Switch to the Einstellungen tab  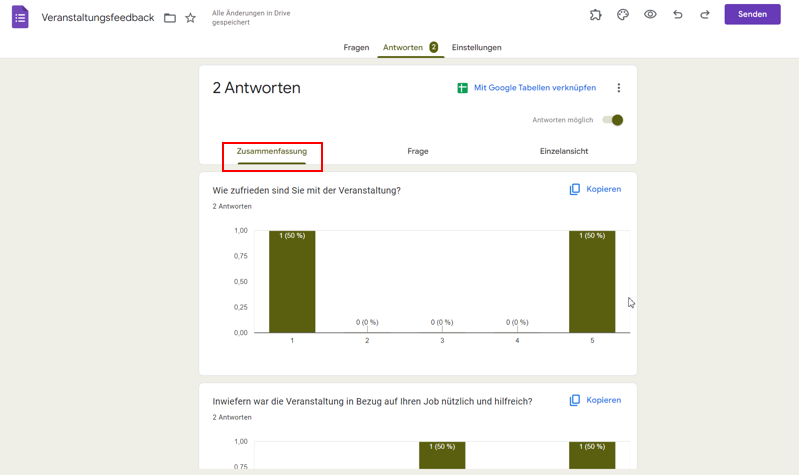pyautogui.click(x=476, y=48)
